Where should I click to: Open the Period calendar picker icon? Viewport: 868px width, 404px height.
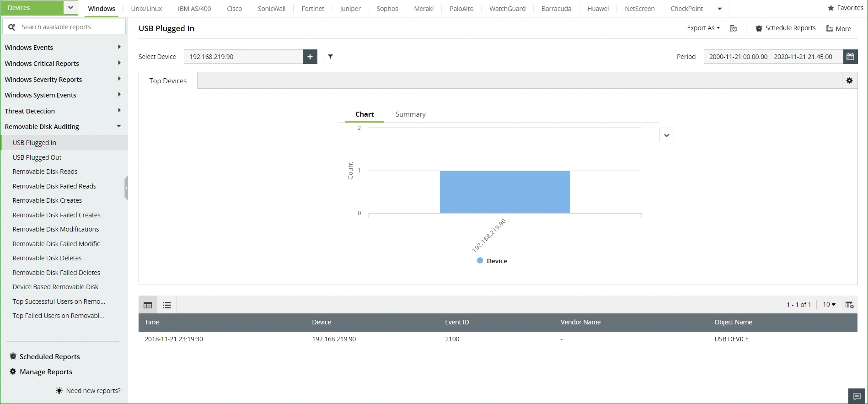click(850, 57)
